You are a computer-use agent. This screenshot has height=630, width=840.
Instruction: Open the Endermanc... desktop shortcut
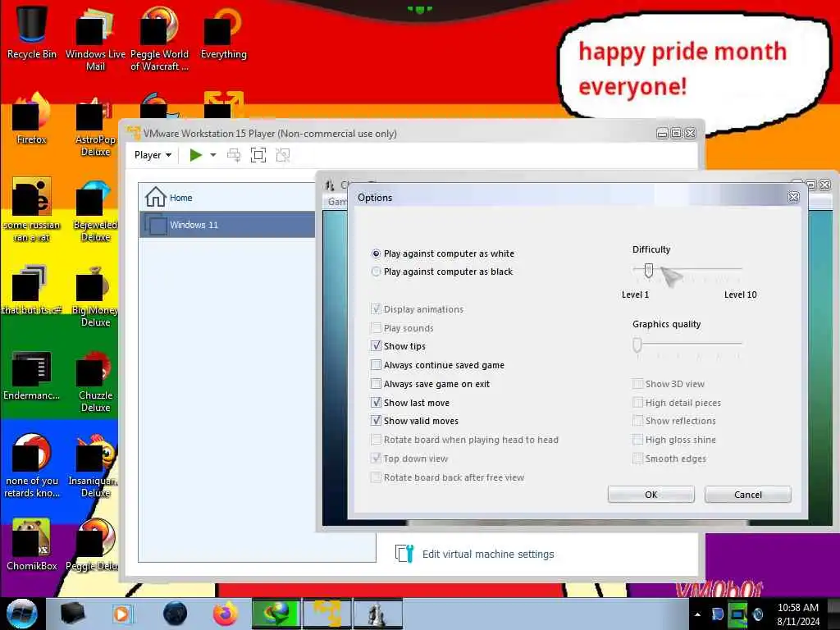[32, 375]
